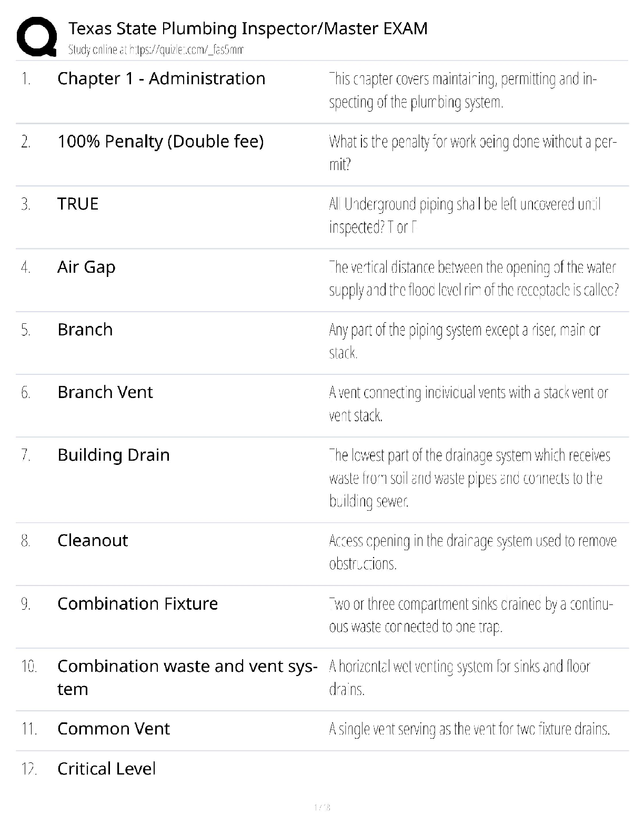This screenshot has width=644, height=834.
Task: Select the Building Drain term
Action: tap(114, 455)
